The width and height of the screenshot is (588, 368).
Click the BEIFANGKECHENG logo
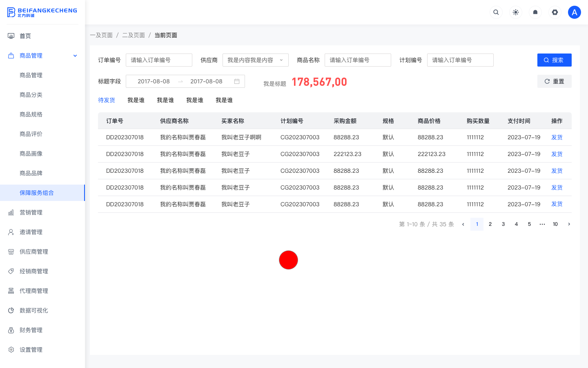point(42,12)
